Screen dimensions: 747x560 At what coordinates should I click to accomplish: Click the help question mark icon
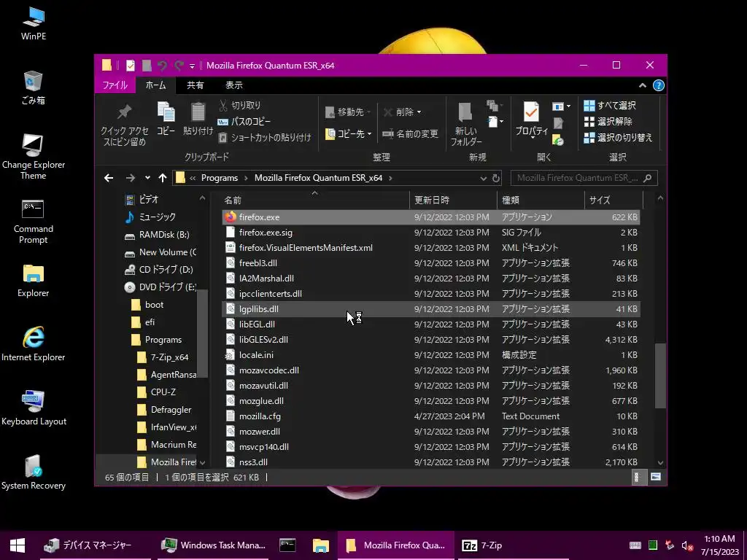tap(659, 85)
